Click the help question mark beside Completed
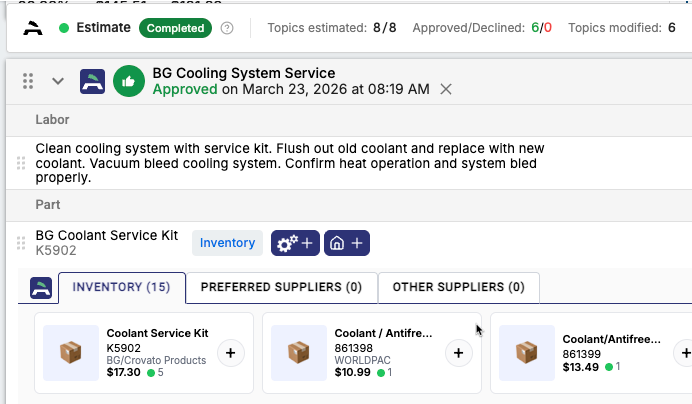Image resolution: width=692 pixels, height=404 pixels. (227, 28)
